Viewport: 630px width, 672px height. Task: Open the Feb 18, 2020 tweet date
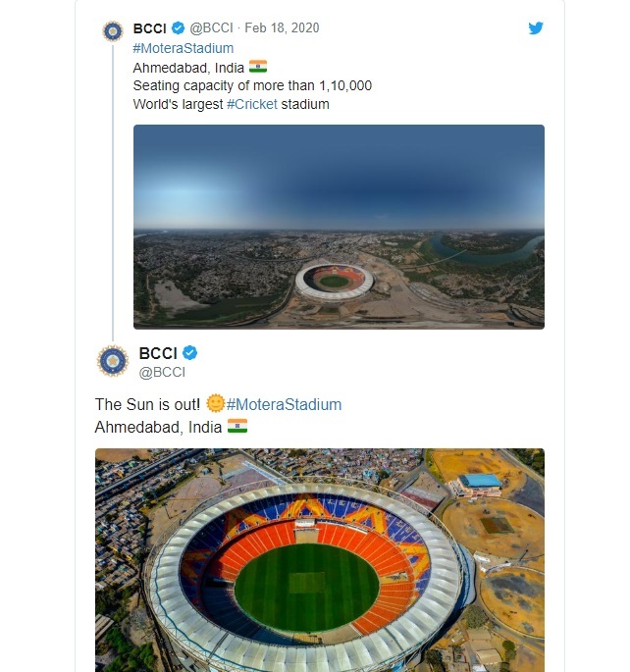pos(282,28)
